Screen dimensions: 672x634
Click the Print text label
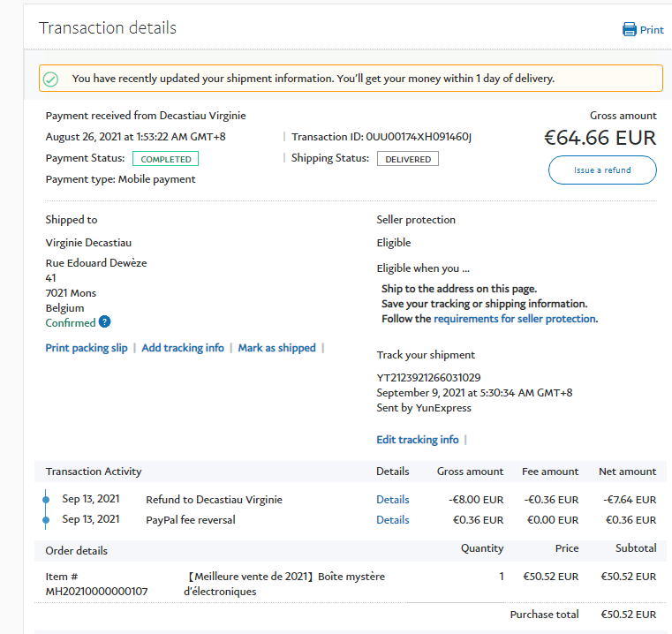(652, 30)
